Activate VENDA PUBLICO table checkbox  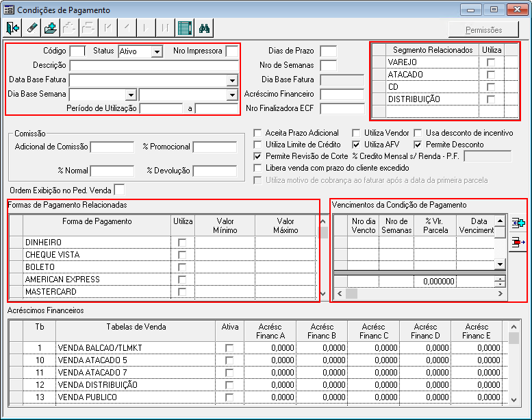229,397
